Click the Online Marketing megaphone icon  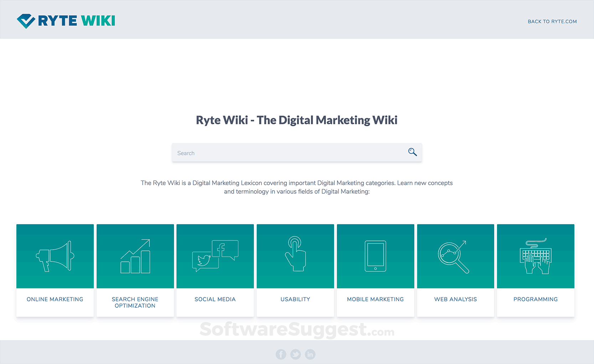55,256
